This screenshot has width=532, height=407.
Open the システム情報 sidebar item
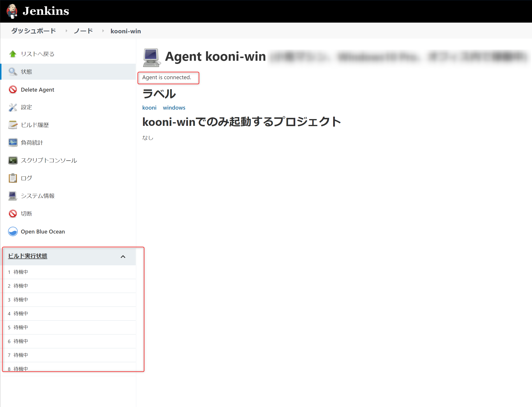38,196
